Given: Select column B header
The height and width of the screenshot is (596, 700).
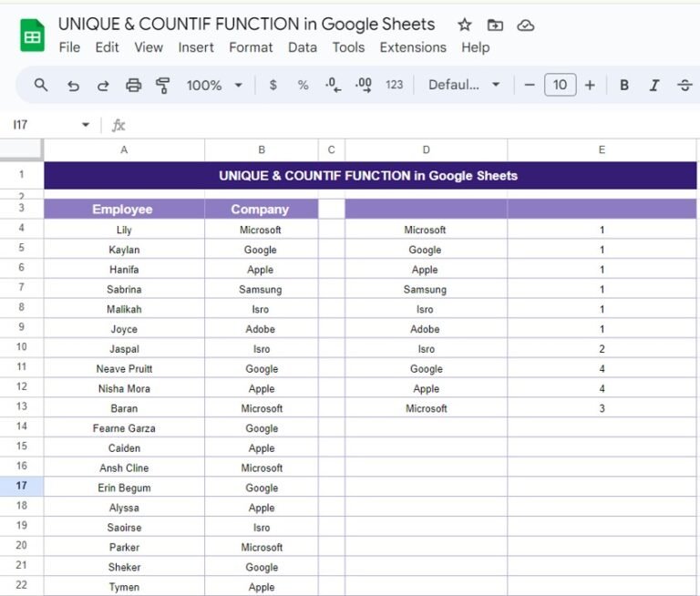Looking at the screenshot, I should [x=262, y=149].
